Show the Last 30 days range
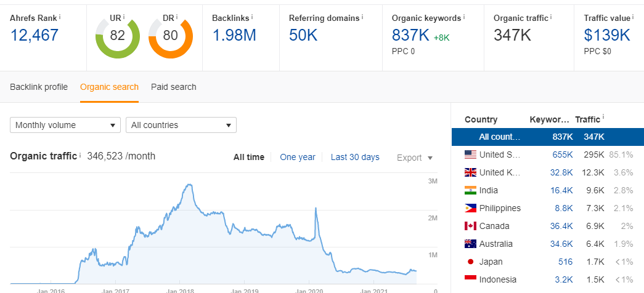Image resolution: width=644 pixels, height=293 pixels. click(355, 157)
